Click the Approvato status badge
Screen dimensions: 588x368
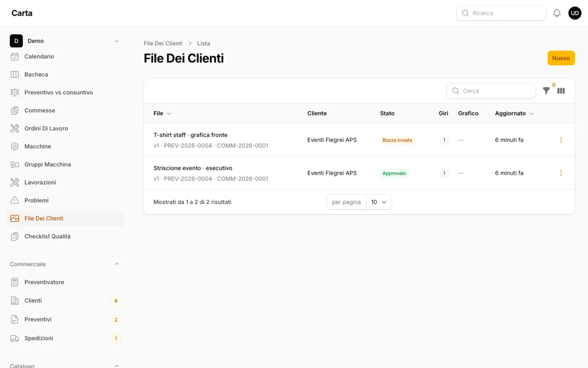click(x=394, y=173)
